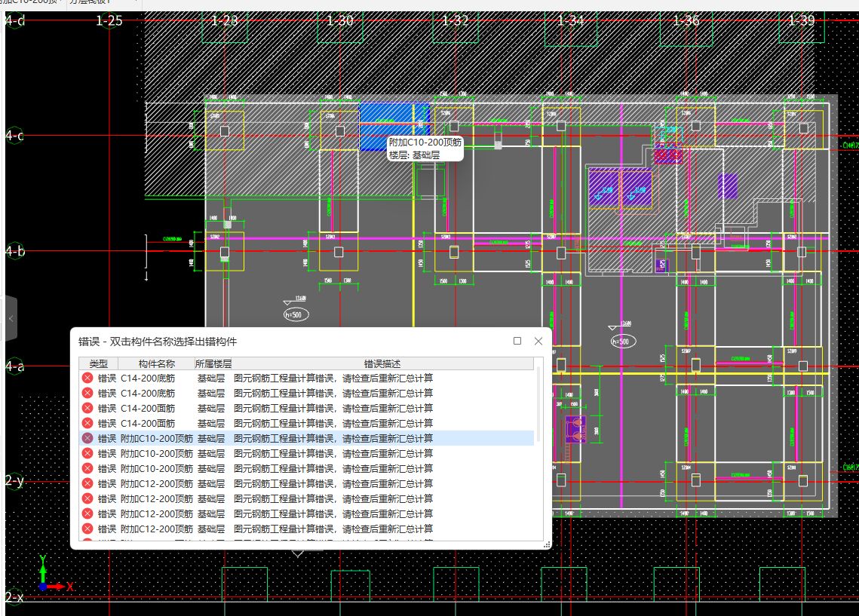Click the red error icon in the first list row

[87, 378]
